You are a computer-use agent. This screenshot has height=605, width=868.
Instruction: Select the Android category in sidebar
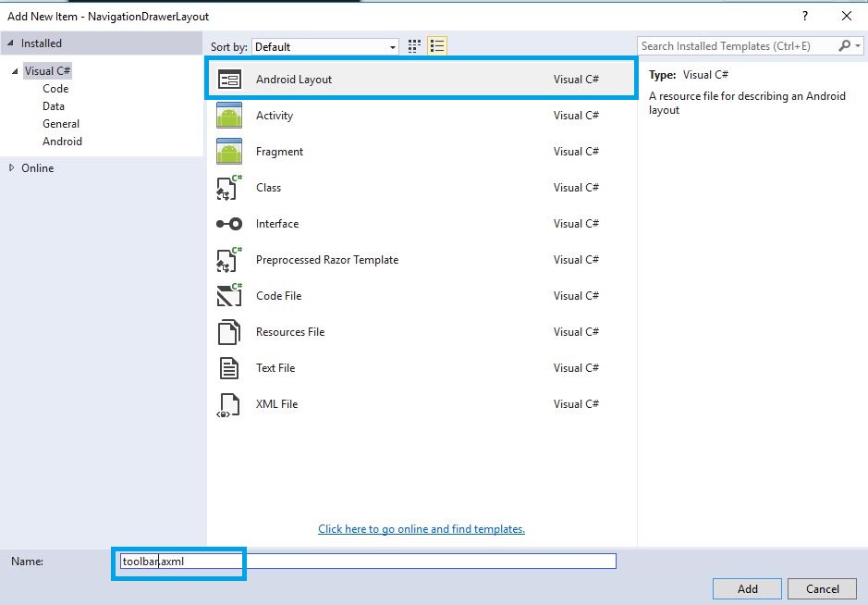pyautogui.click(x=62, y=141)
